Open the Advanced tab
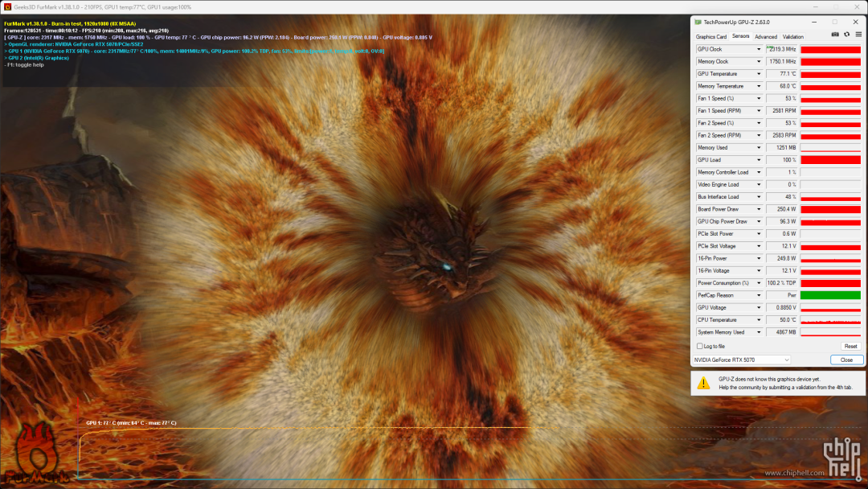The height and width of the screenshot is (489, 868). (x=766, y=36)
